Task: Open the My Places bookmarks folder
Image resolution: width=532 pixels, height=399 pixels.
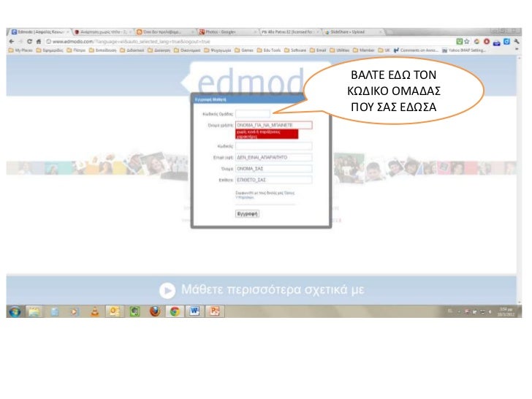Action: pos(20,50)
